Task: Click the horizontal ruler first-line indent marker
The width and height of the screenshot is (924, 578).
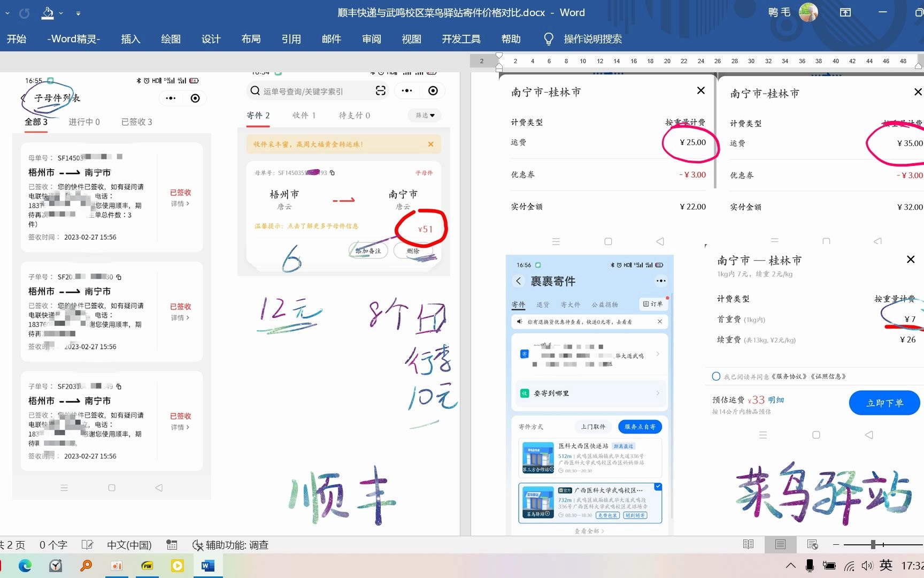Action: 499,56
